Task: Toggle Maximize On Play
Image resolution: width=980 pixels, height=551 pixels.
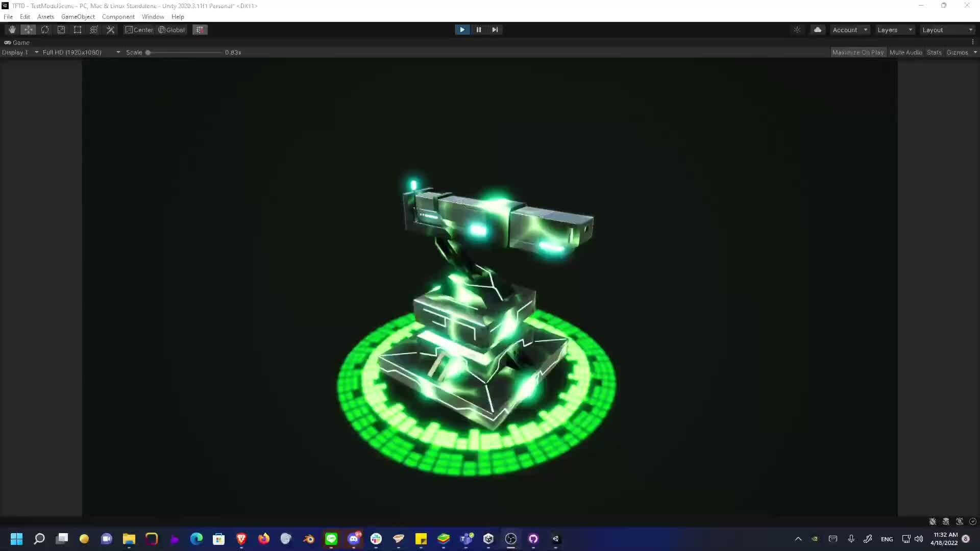Action: click(858, 52)
